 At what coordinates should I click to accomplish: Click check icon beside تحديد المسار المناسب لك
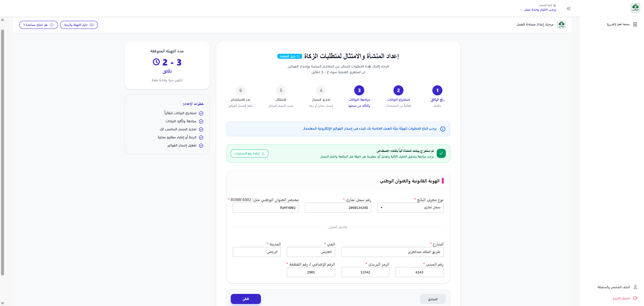click(x=201, y=130)
